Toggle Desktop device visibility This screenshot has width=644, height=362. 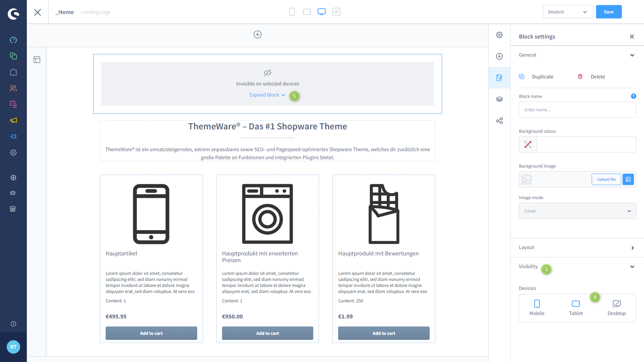pos(616,308)
